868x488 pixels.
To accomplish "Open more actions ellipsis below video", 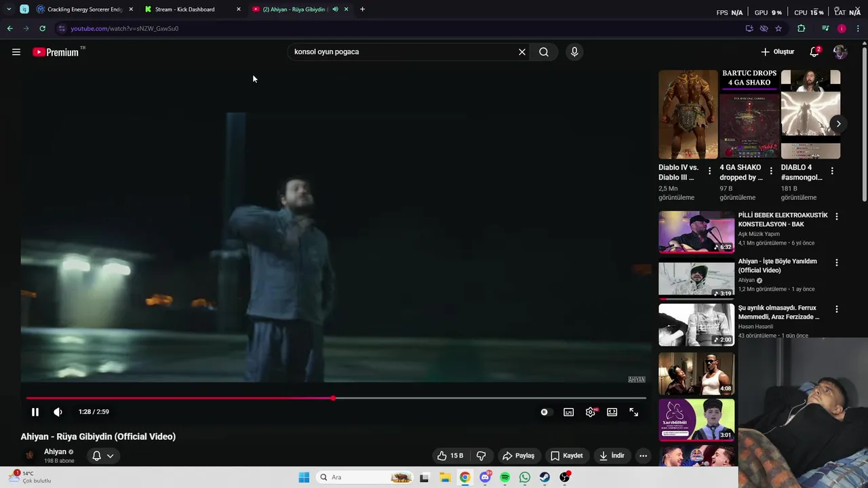I will click(644, 455).
